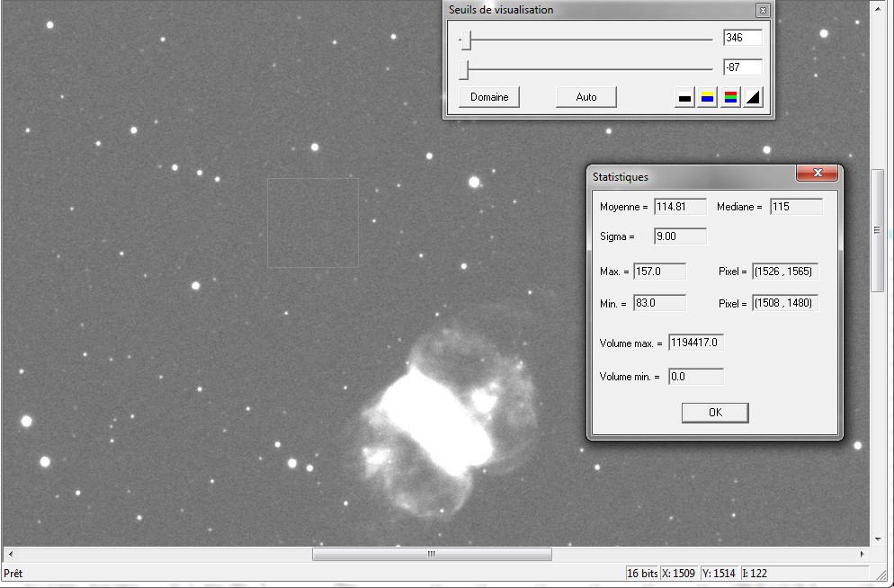Click the X: 1509 status bar coordinate
This screenshot has width=894, height=588.
(x=678, y=574)
